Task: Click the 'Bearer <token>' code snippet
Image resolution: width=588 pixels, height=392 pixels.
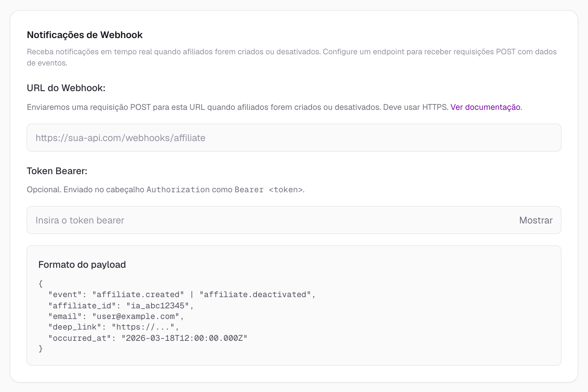Action: coord(269,189)
